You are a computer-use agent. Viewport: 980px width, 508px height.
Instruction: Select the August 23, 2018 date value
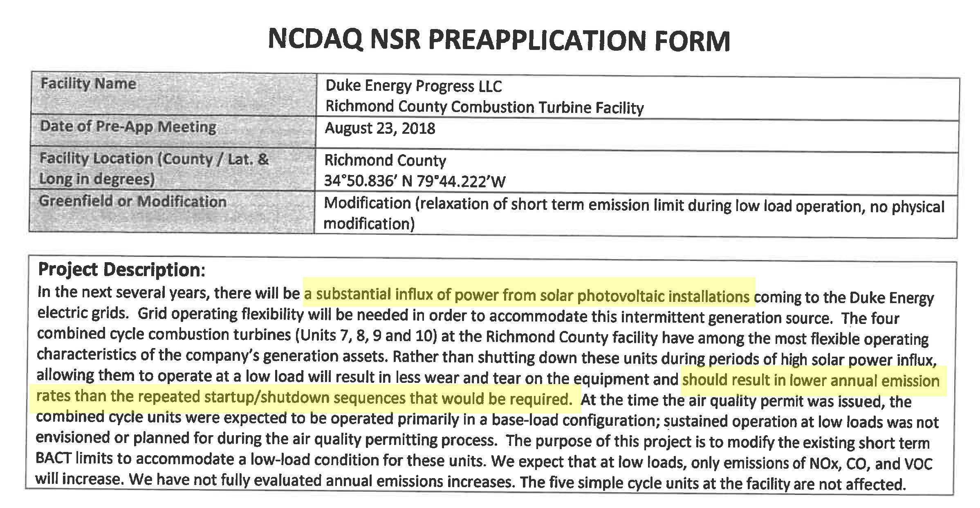pyautogui.click(x=380, y=128)
